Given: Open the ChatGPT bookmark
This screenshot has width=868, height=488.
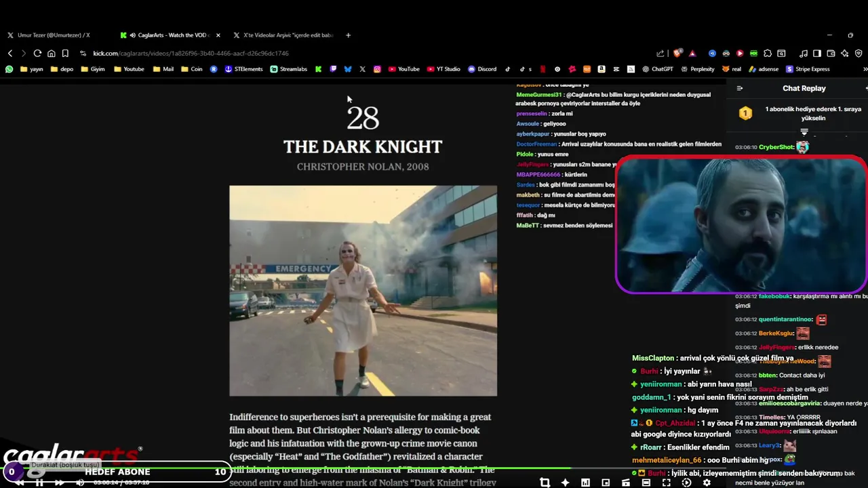Looking at the screenshot, I should pyautogui.click(x=658, y=69).
